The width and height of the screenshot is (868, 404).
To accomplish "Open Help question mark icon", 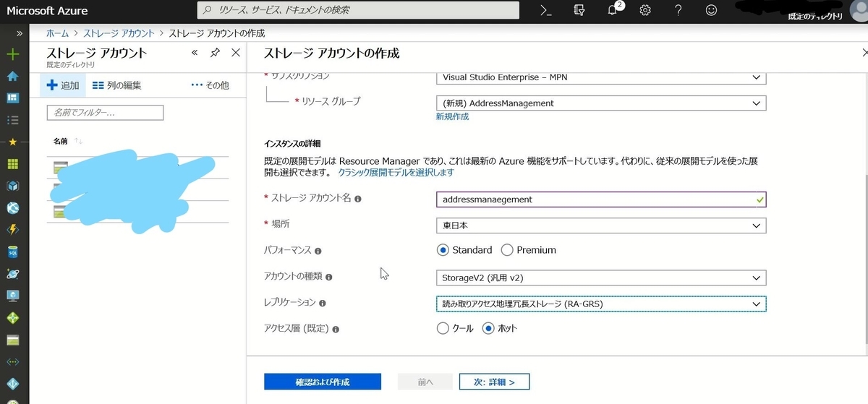I will (x=678, y=10).
